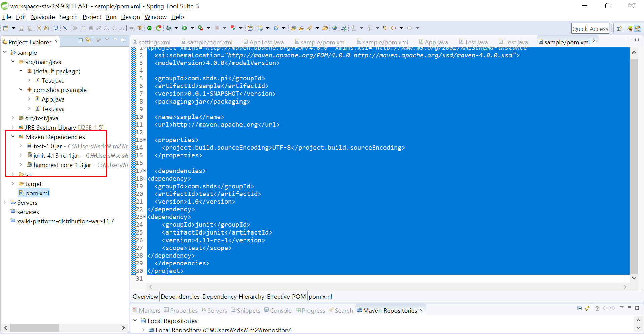
Task: Switch to the Overview pom tab
Action: pyautogui.click(x=145, y=297)
